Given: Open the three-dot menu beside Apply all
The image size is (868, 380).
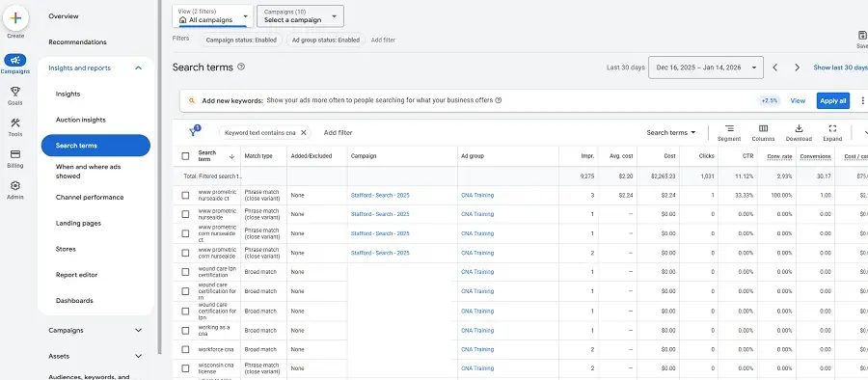Looking at the screenshot, I should pyautogui.click(x=862, y=101).
